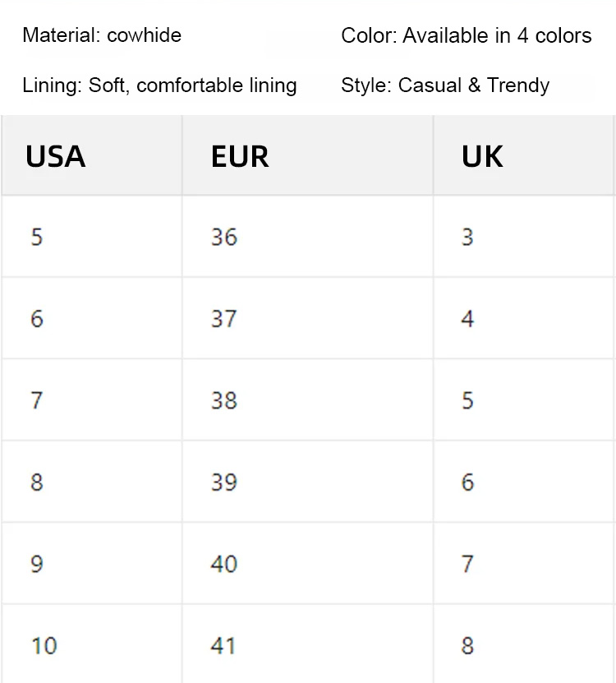Click EUR size 37 cell

click(x=224, y=318)
